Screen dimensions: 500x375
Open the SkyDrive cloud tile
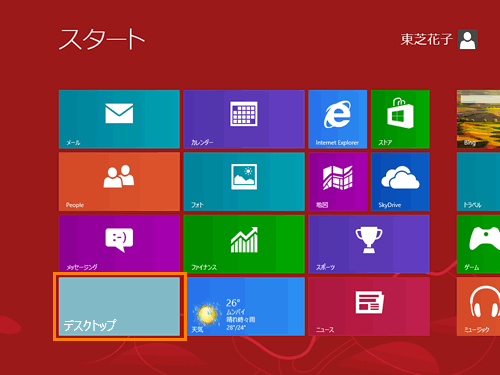click(400, 182)
